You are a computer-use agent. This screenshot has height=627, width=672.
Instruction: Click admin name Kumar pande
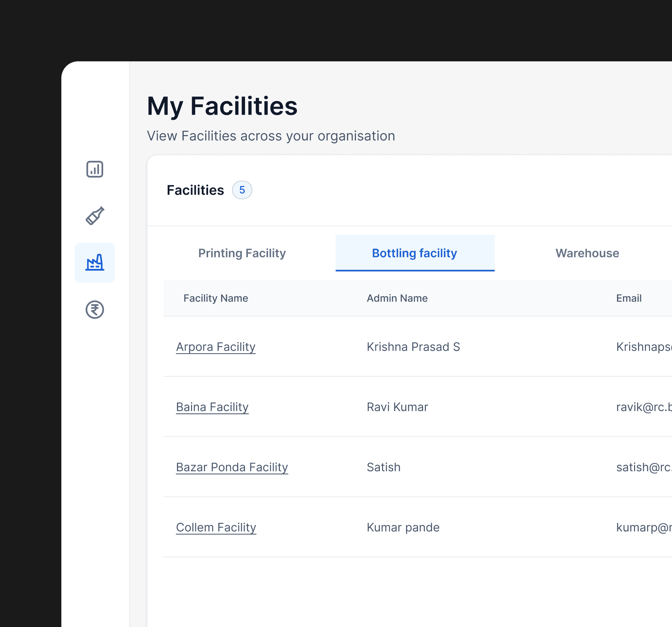[403, 528]
